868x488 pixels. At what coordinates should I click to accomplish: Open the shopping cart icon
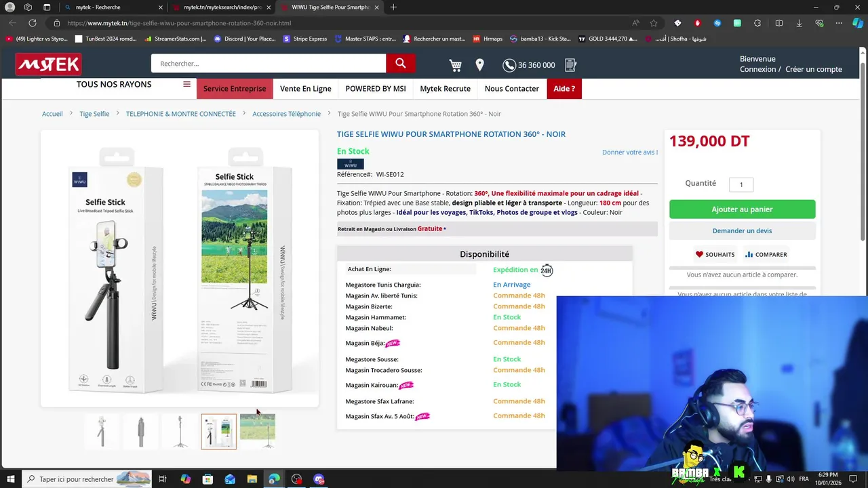[x=455, y=65]
